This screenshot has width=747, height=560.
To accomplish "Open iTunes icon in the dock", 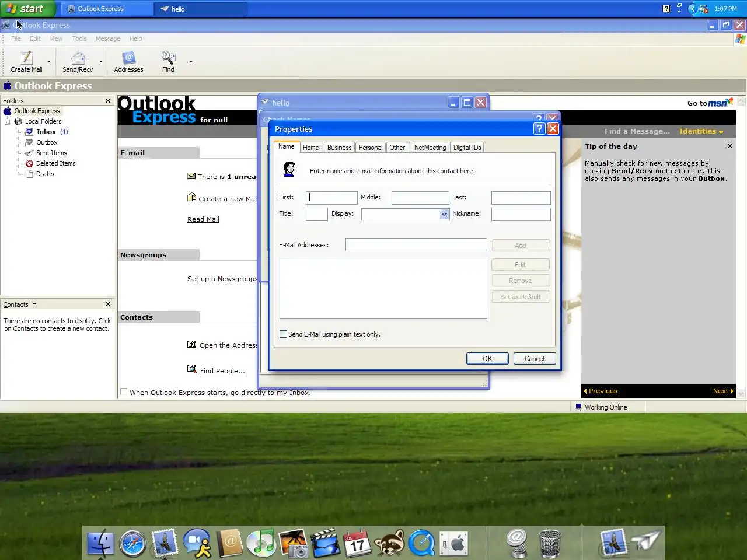I will pos(261,544).
